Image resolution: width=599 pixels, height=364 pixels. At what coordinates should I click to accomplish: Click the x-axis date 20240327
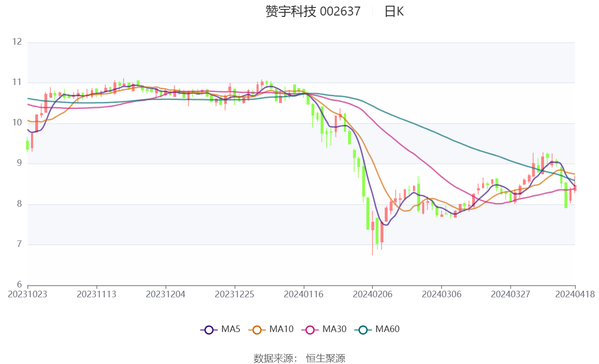coord(511,294)
